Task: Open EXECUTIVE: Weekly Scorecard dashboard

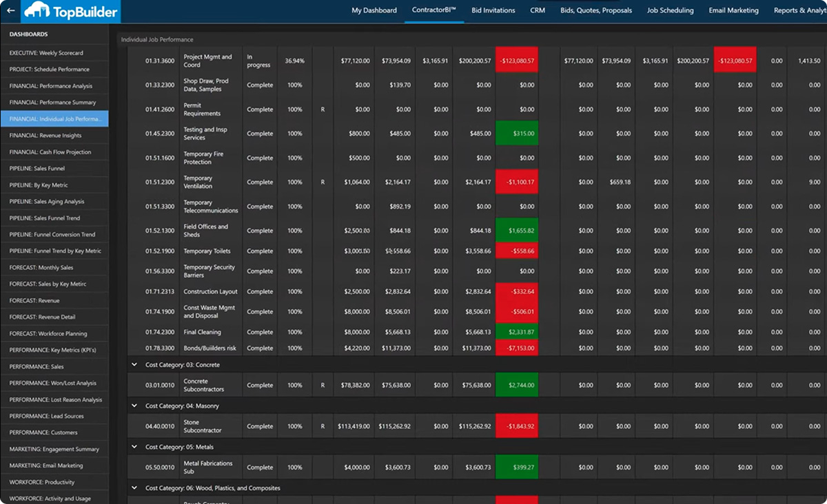Action: pyautogui.click(x=54, y=53)
